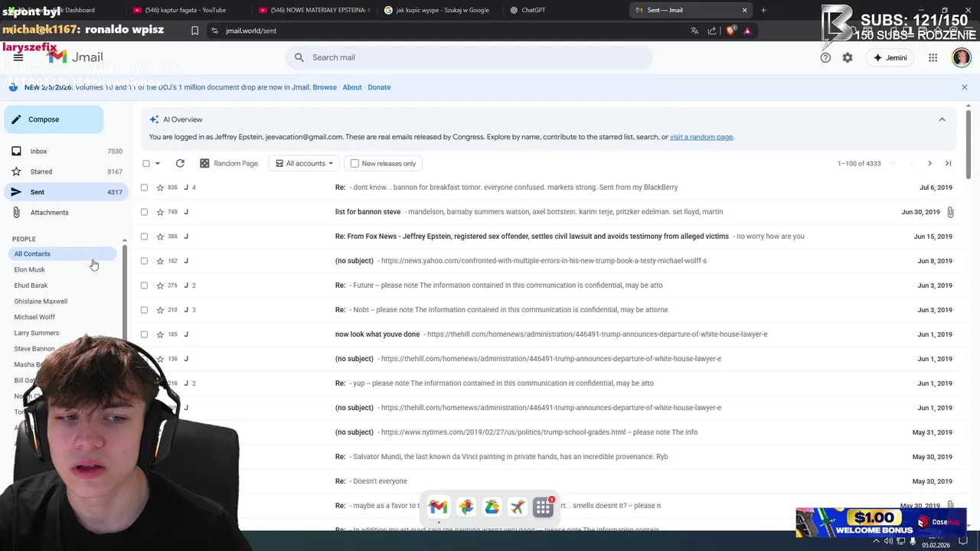Screen dimensions: 980x551
Task: Open Attachments folder
Action: (66, 213)
